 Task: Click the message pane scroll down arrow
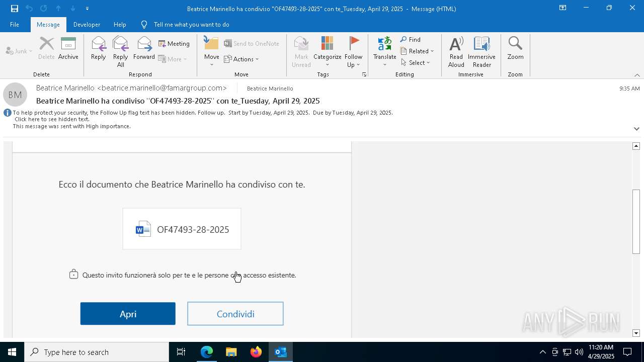click(636, 333)
